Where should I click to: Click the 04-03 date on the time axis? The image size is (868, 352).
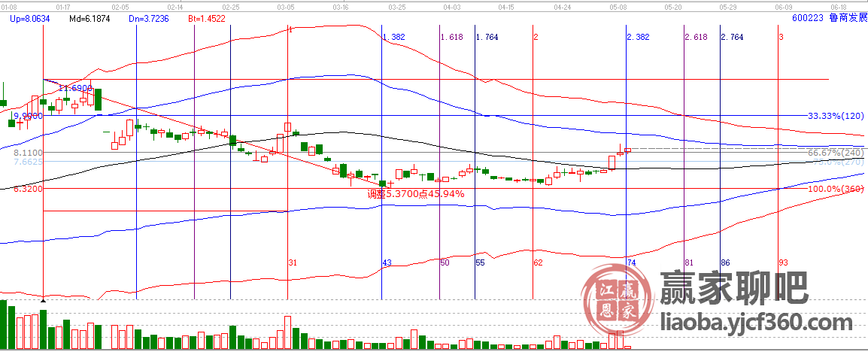coord(452,8)
